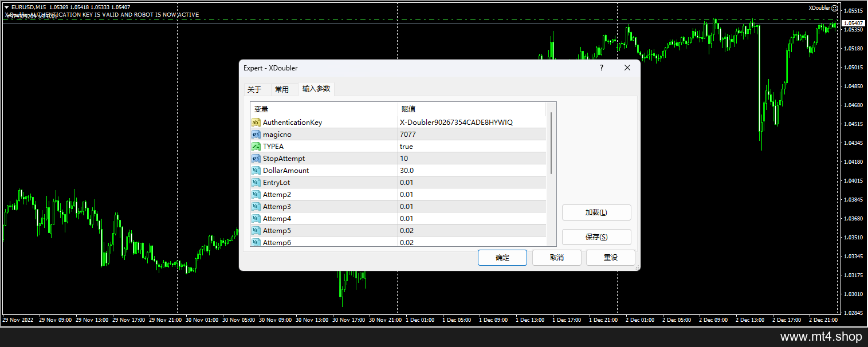
Task: Click the XDoubler smiley face icon
Action: [834, 8]
